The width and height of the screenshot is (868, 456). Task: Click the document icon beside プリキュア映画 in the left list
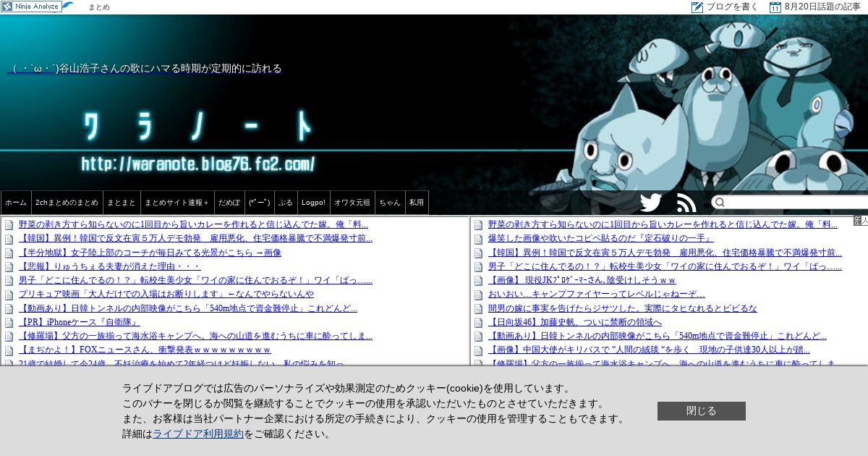pos(9,295)
